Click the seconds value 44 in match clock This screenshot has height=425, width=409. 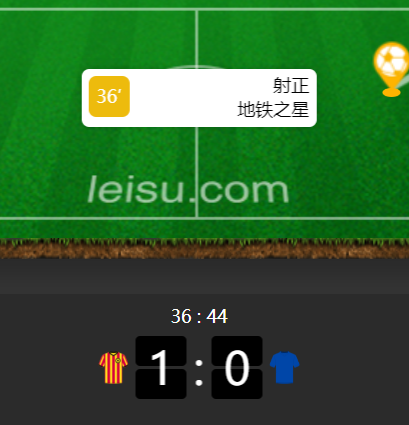click(217, 316)
